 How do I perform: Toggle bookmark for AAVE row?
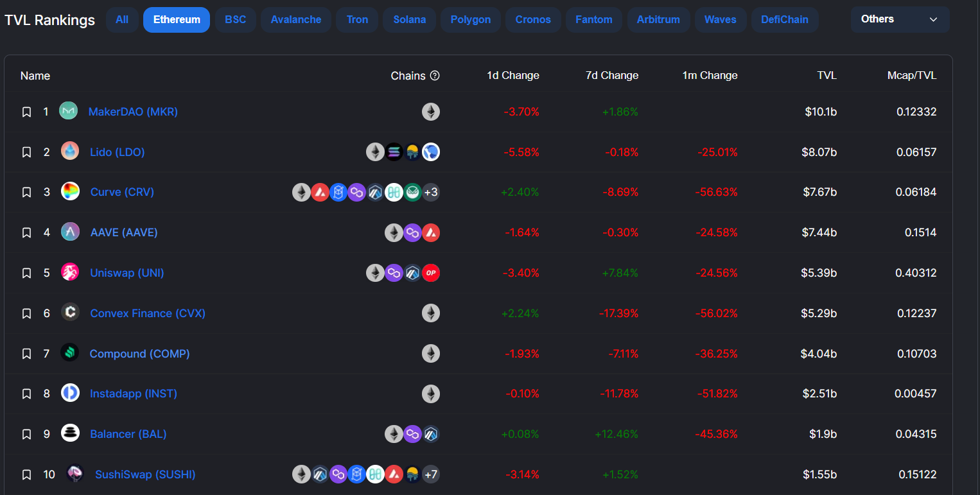(x=26, y=232)
